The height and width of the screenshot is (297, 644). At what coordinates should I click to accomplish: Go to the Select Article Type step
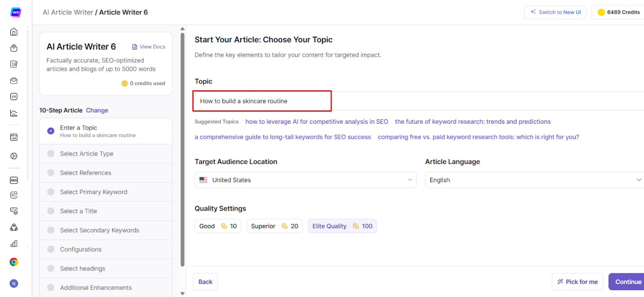coord(86,154)
